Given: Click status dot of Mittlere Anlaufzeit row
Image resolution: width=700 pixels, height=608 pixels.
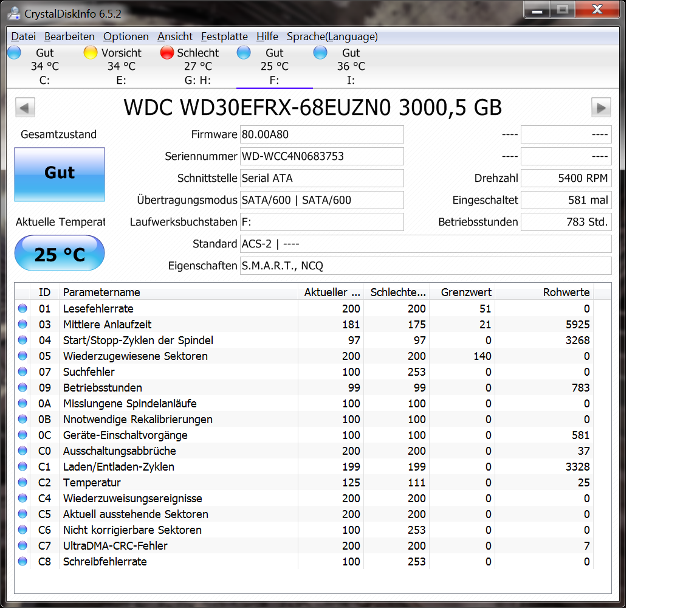Looking at the screenshot, I should (x=22, y=324).
